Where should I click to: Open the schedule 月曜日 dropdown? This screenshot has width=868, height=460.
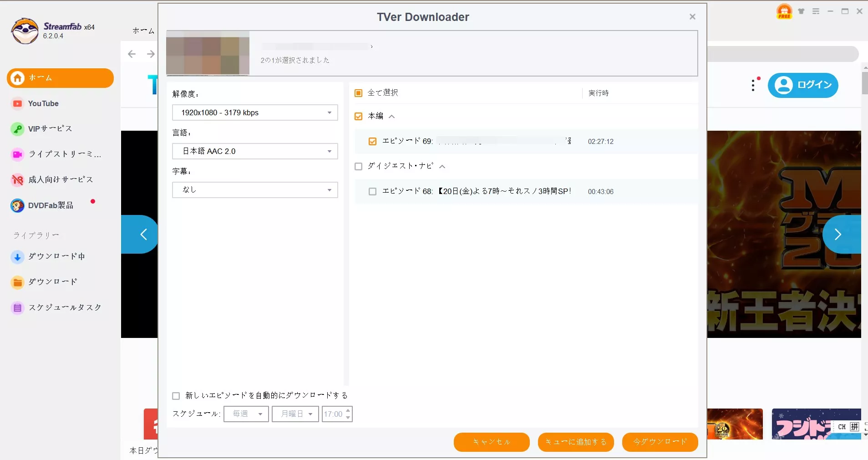click(295, 414)
